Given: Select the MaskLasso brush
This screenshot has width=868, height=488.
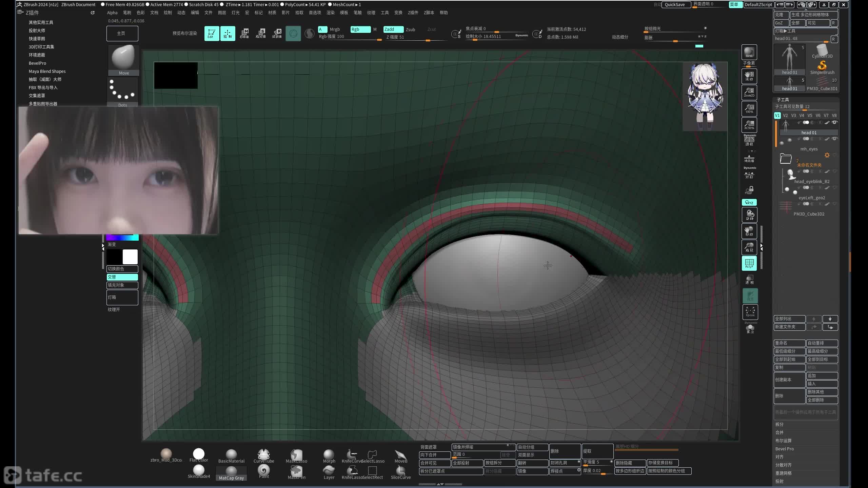Looking at the screenshot, I should (x=296, y=456).
